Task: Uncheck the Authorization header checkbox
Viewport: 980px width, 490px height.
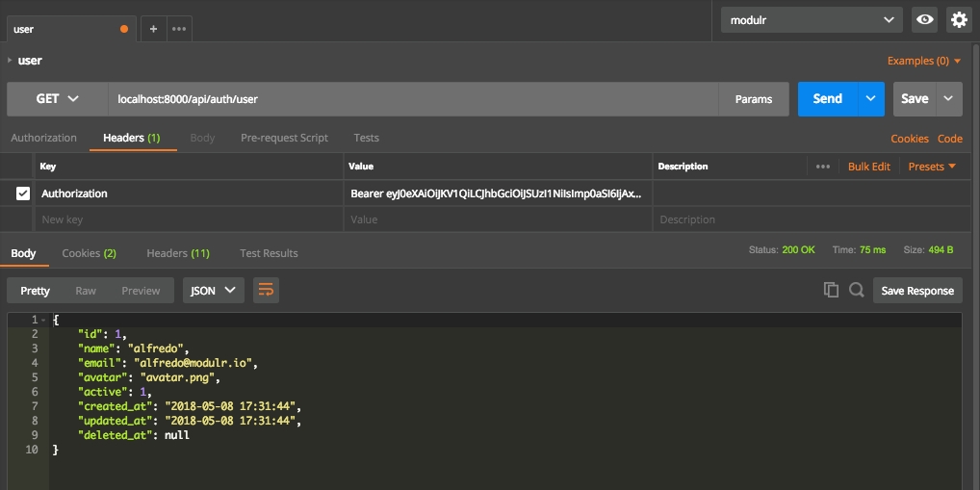Action: click(23, 193)
